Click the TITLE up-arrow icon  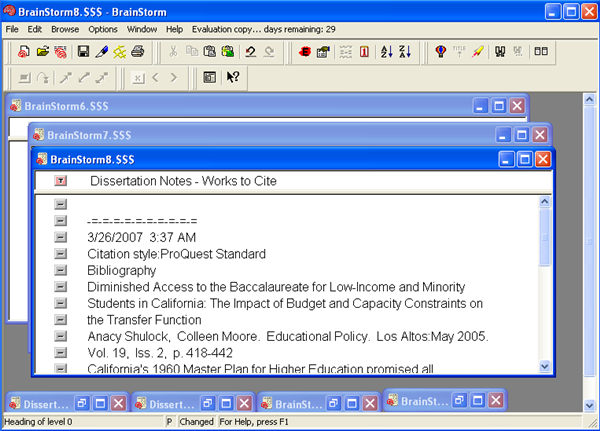tap(459, 51)
